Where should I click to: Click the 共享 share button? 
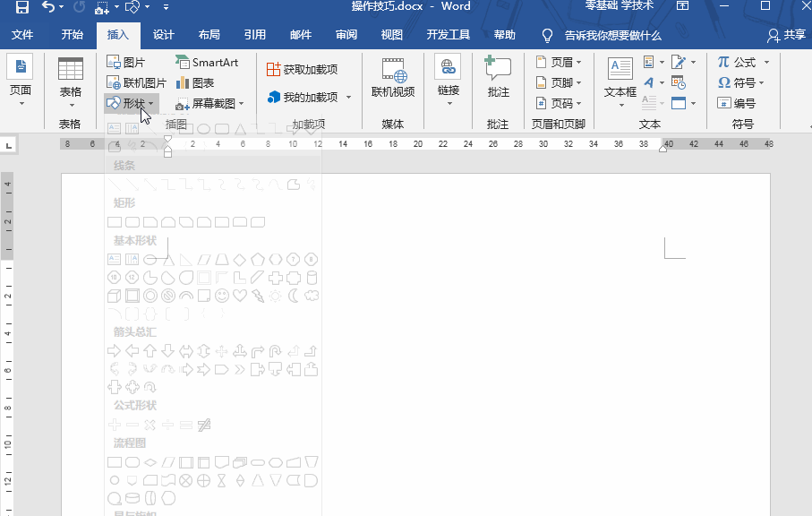point(787,35)
